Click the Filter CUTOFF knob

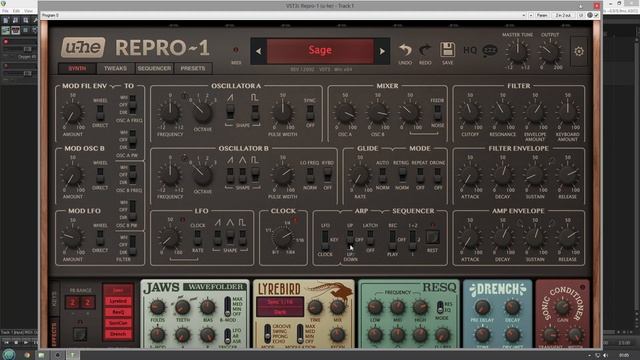pos(470,112)
